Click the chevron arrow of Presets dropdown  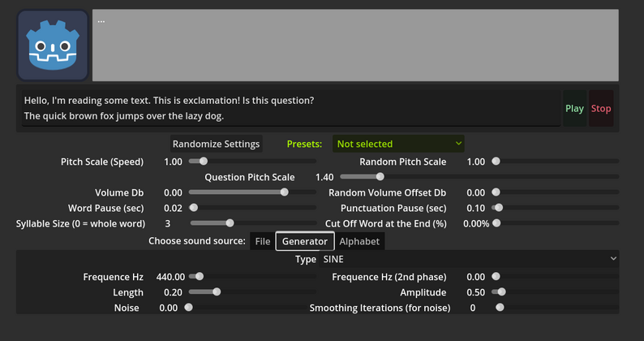point(458,144)
